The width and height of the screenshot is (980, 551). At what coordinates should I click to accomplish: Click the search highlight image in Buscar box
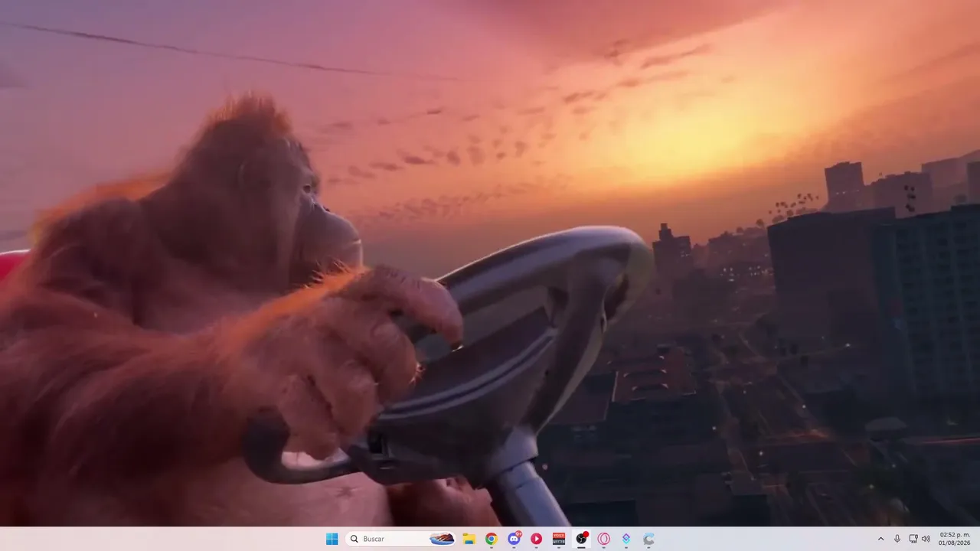coord(442,539)
